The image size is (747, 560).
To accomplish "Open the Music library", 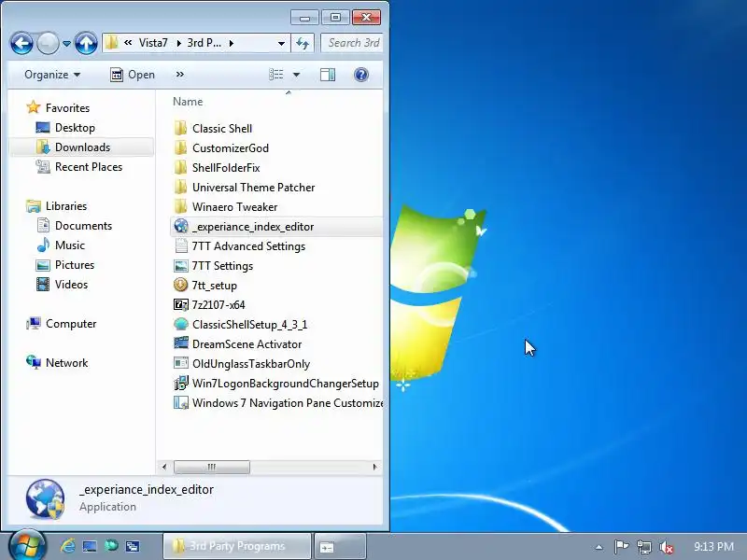I will tap(69, 245).
